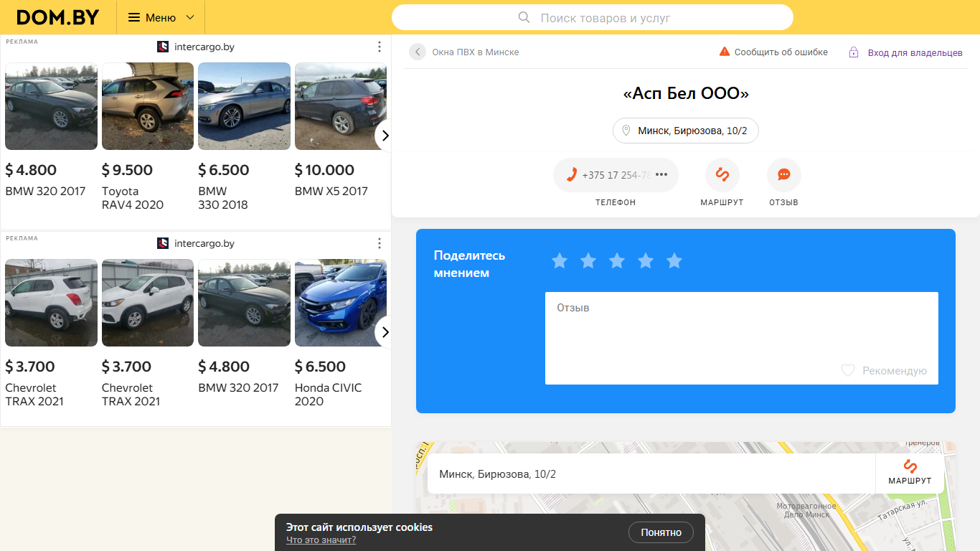Click the lock icon for owners
The image size is (980, 551).
click(854, 52)
